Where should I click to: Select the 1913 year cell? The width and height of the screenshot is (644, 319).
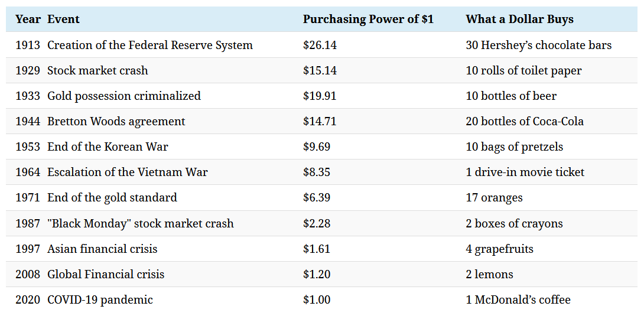pyautogui.click(x=28, y=45)
